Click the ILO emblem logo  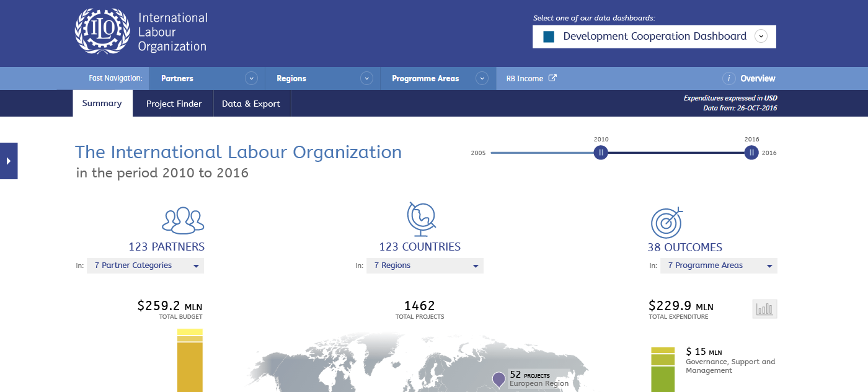[x=103, y=31]
